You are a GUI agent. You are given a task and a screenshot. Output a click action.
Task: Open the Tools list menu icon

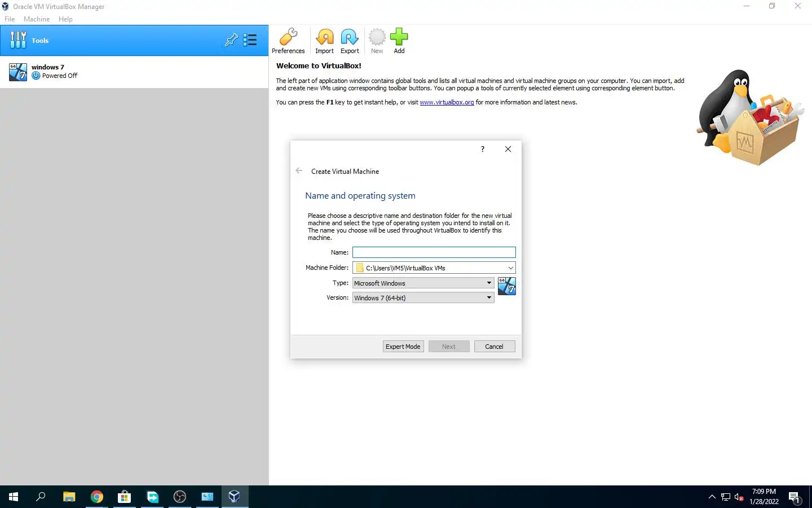(250, 40)
